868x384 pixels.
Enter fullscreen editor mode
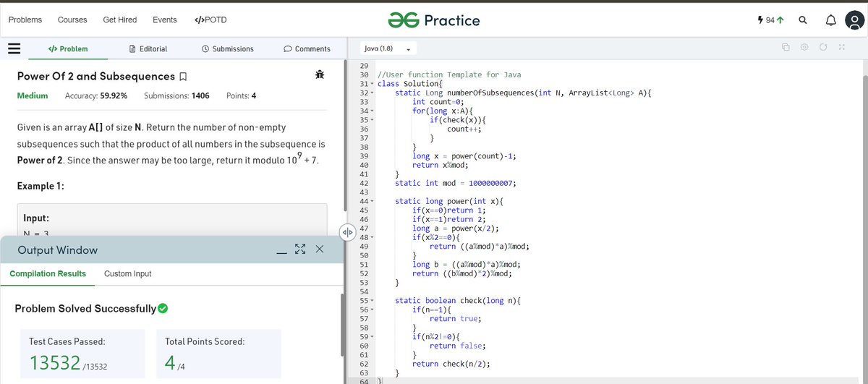(x=841, y=48)
